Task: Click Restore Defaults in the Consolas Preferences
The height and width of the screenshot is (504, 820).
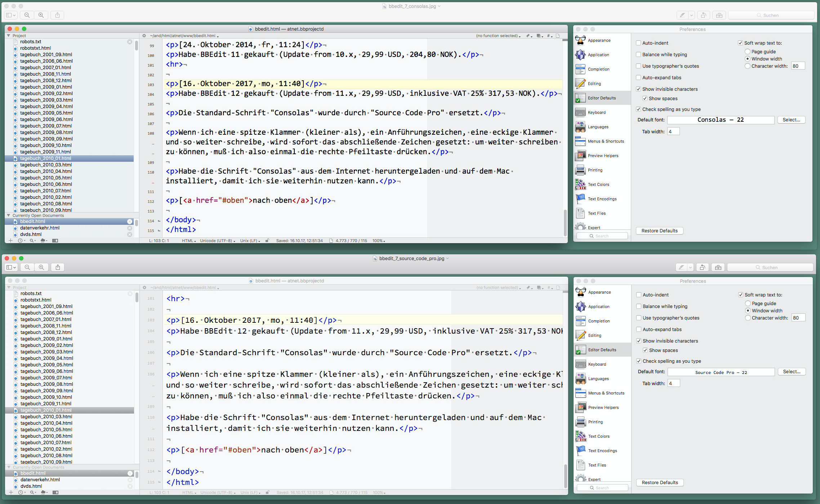Action: pos(659,231)
